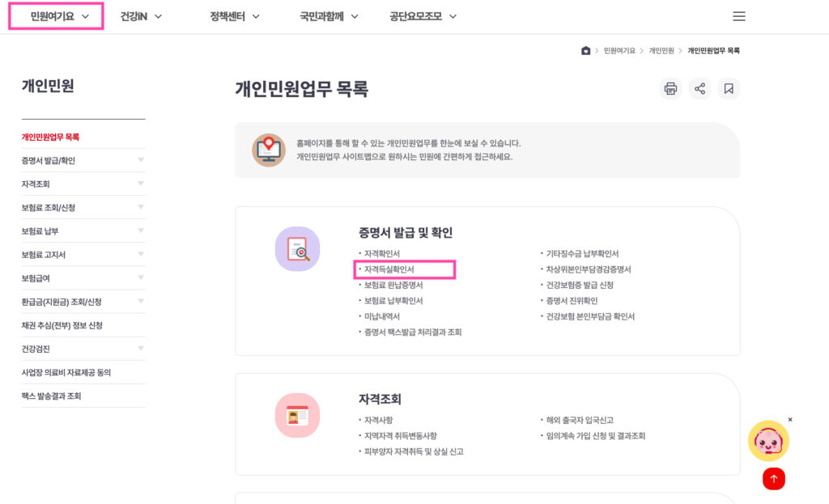Bookmark this page with the bookmark icon
829x504 pixels.
point(729,89)
